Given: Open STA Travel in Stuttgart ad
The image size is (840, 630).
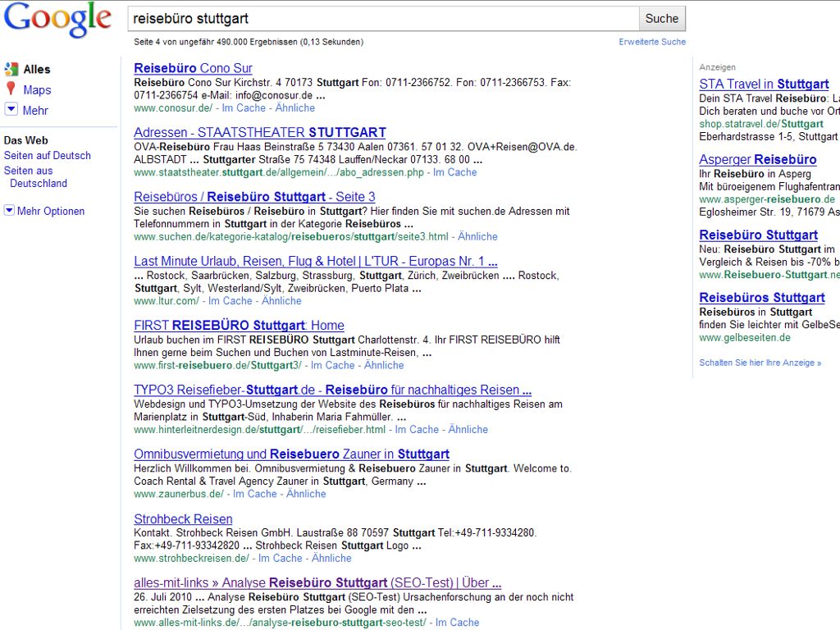Looking at the screenshot, I should 764,84.
